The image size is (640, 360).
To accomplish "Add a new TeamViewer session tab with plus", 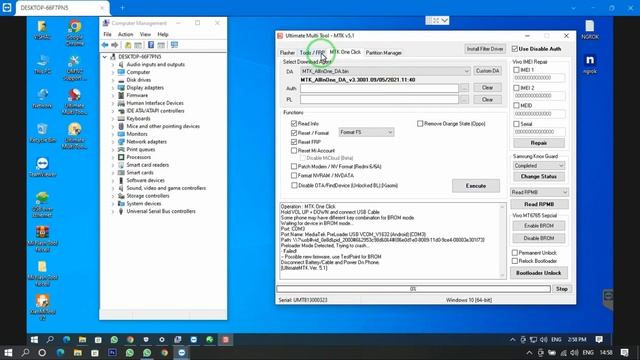I will [x=122, y=8].
